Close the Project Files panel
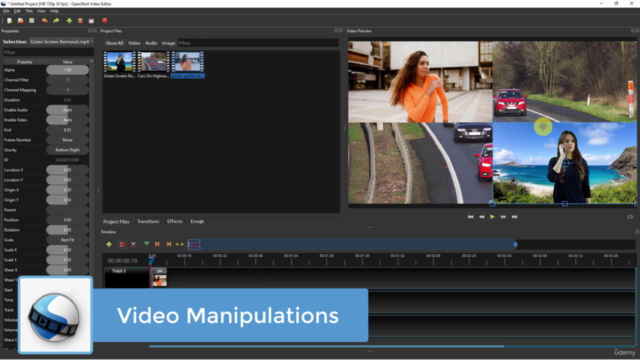 pos(341,31)
